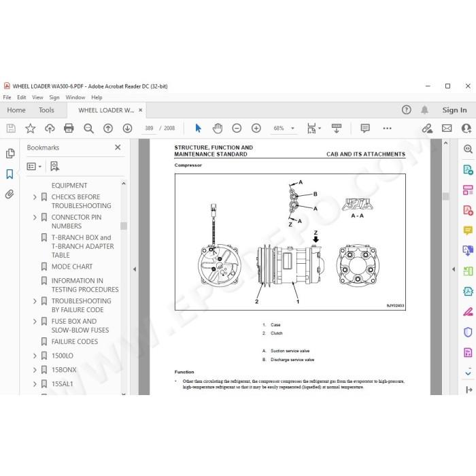Viewport: 476px width, 476px height.
Task: Switch to the Home tab
Action: tap(16, 110)
